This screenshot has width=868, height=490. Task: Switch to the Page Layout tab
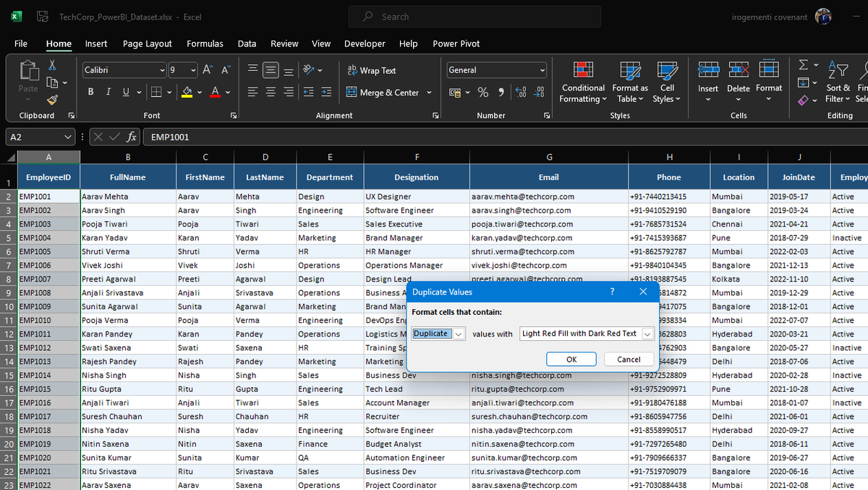(x=148, y=43)
